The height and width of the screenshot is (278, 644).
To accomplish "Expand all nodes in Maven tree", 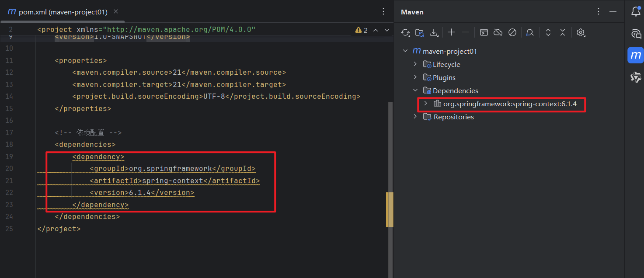I will [548, 32].
